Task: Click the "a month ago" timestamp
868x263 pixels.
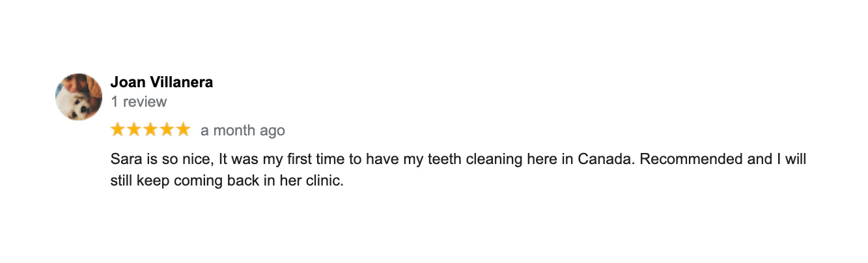Action: (x=242, y=130)
